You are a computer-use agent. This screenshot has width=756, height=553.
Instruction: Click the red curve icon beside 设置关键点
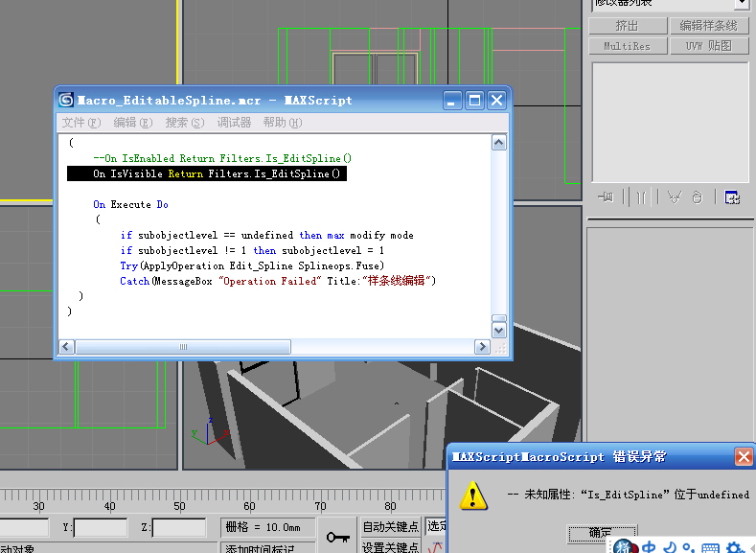pyautogui.click(x=435, y=547)
